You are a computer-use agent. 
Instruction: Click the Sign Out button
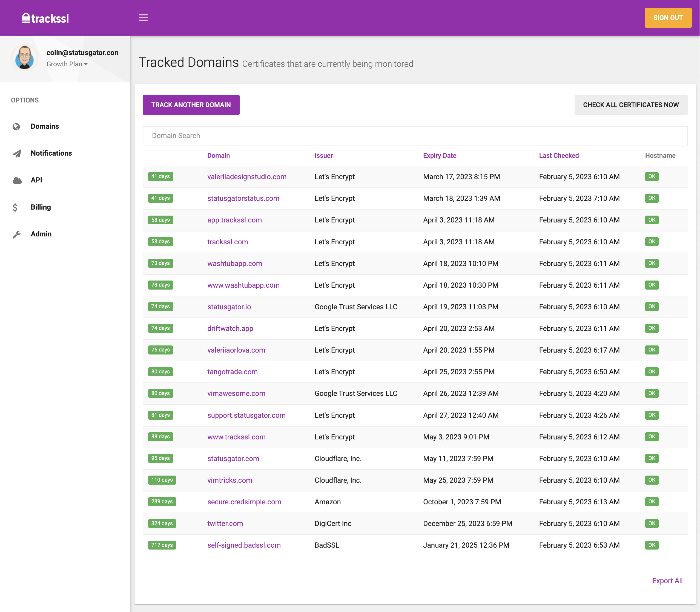[668, 18]
